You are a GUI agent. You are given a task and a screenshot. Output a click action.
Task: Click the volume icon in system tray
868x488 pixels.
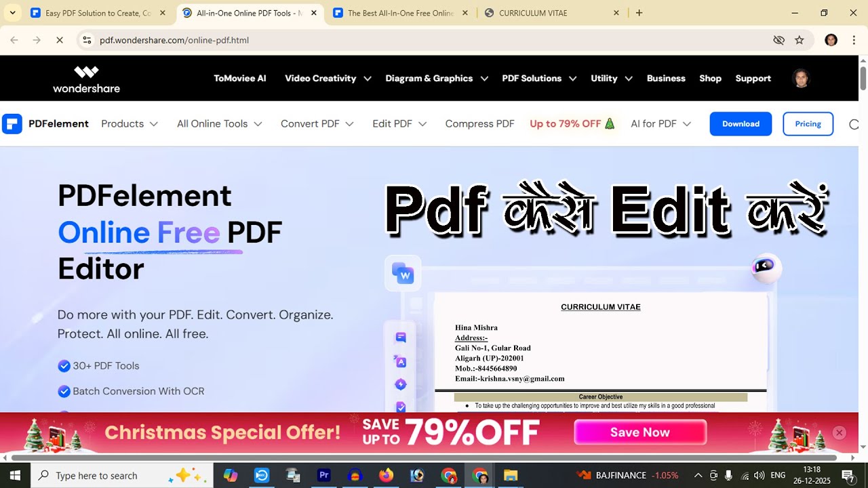tap(759, 475)
